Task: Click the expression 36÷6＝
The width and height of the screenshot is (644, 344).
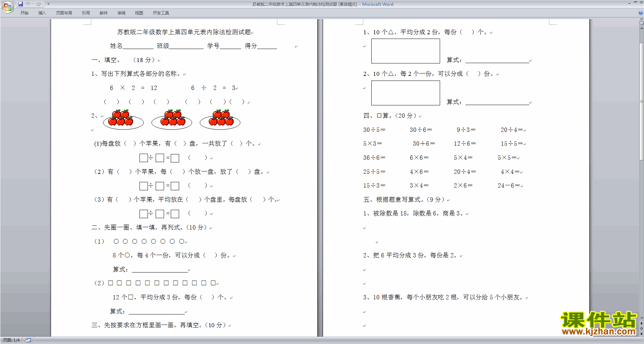Action: [374, 158]
